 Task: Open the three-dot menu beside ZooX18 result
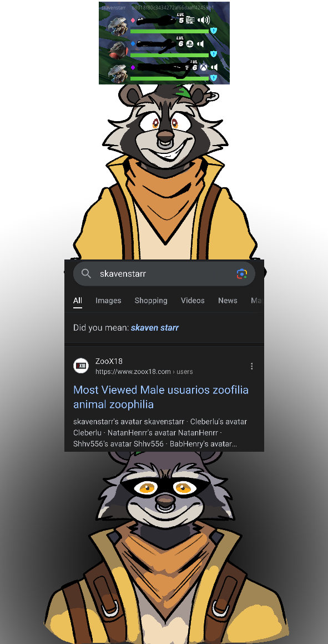click(x=252, y=366)
